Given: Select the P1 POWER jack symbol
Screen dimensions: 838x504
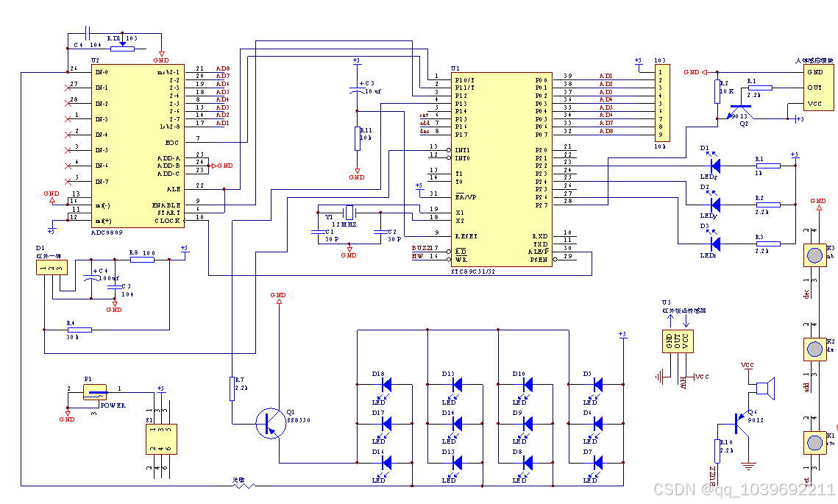Looking at the screenshot, I should pos(95,392).
